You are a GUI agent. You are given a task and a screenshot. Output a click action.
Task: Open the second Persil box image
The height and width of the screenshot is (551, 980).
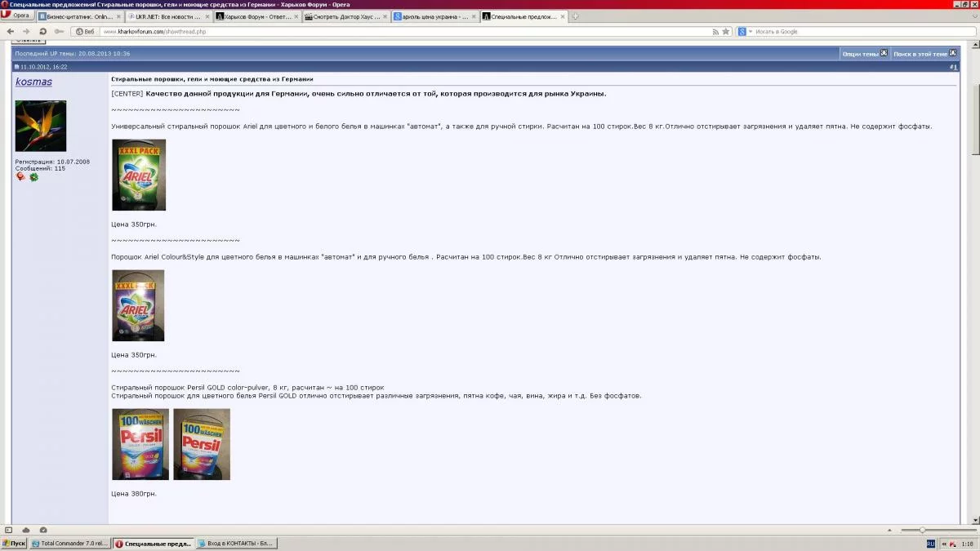tap(202, 444)
